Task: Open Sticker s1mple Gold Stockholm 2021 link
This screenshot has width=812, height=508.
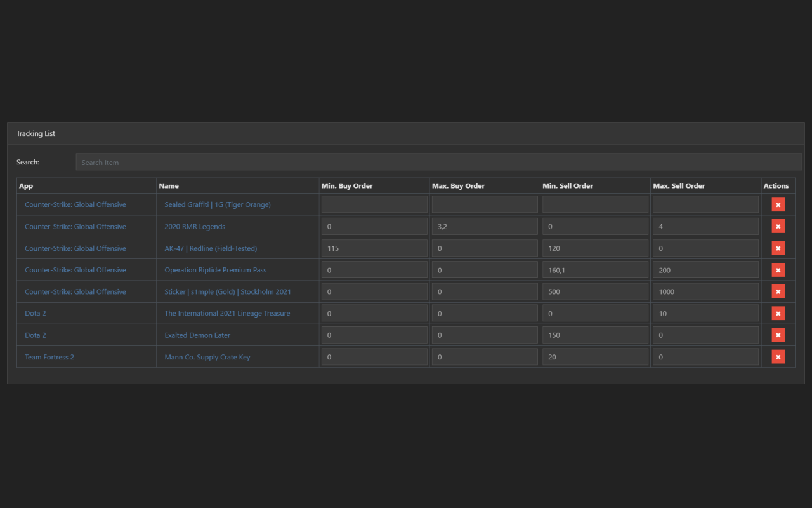Action: click(x=228, y=291)
